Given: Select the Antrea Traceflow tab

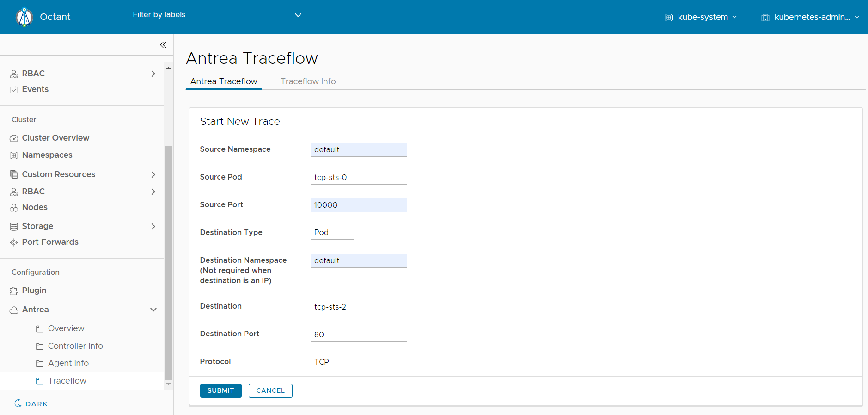Looking at the screenshot, I should 224,81.
